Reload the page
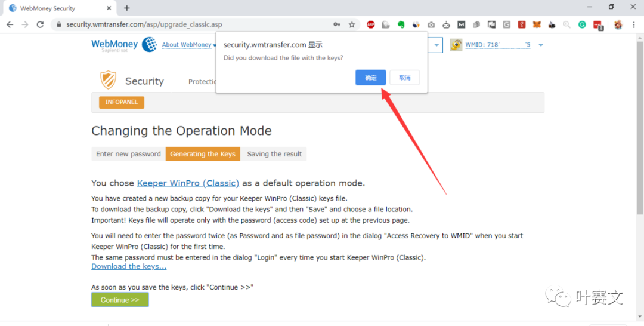This screenshot has height=326, width=644. click(x=40, y=24)
